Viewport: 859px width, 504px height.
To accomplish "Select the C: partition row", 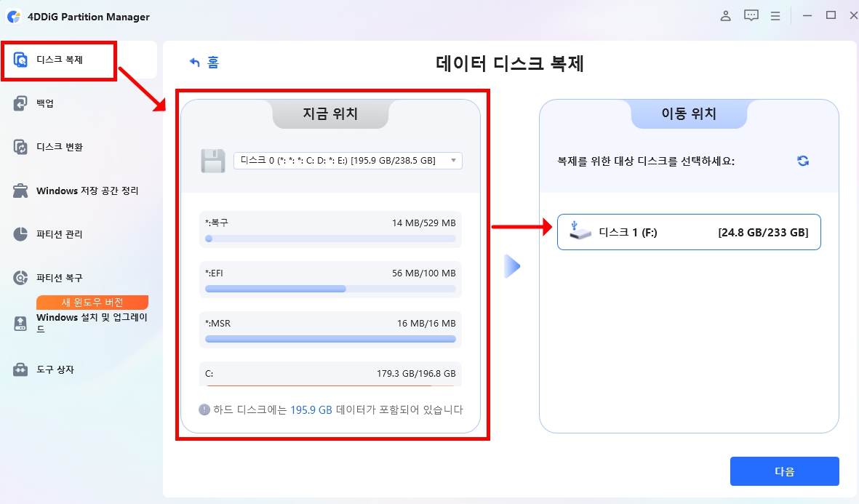I will (330, 374).
